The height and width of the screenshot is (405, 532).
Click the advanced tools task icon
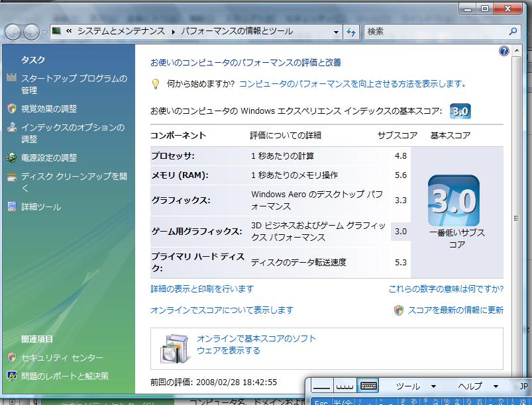12,206
